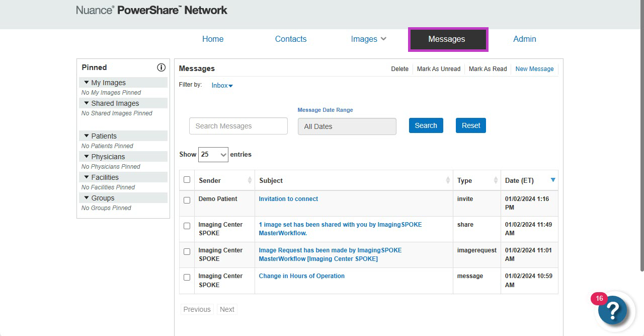Click the '01/02/2024 11:01 AM' date cell
The height and width of the screenshot is (336, 644).
528,254
